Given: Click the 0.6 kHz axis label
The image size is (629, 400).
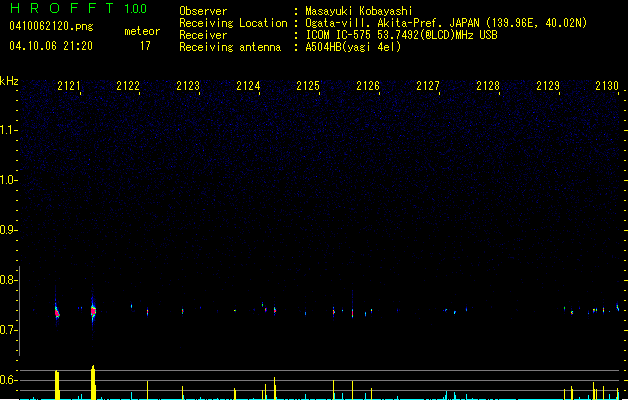Looking at the screenshot, I should point(8,380).
